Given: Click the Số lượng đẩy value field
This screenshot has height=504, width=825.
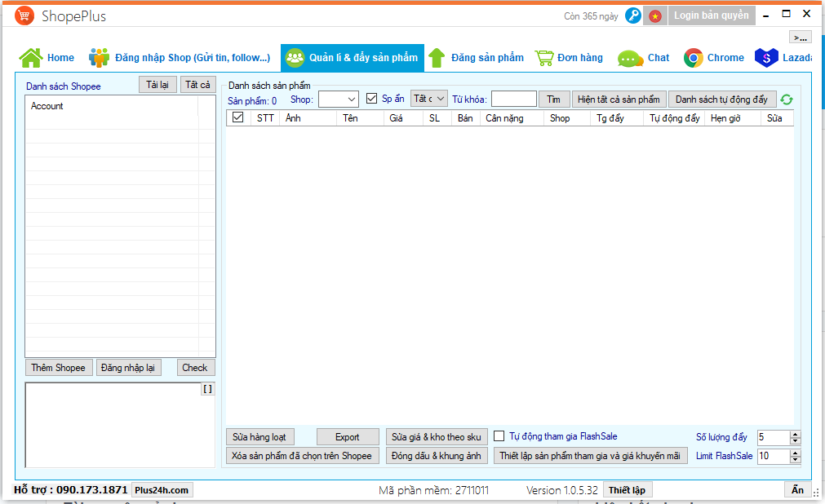Looking at the screenshot, I should click(x=774, y=437).
